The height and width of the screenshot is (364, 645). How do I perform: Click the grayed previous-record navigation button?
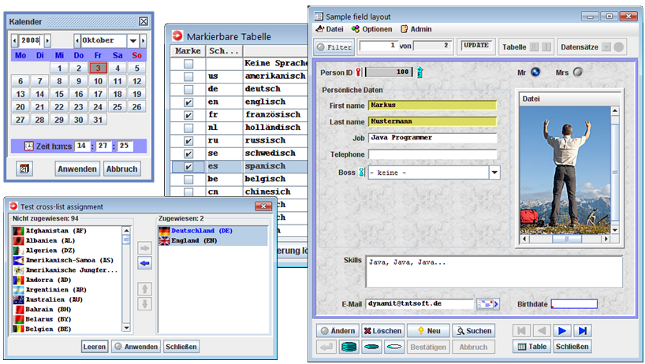click(542, 331)
